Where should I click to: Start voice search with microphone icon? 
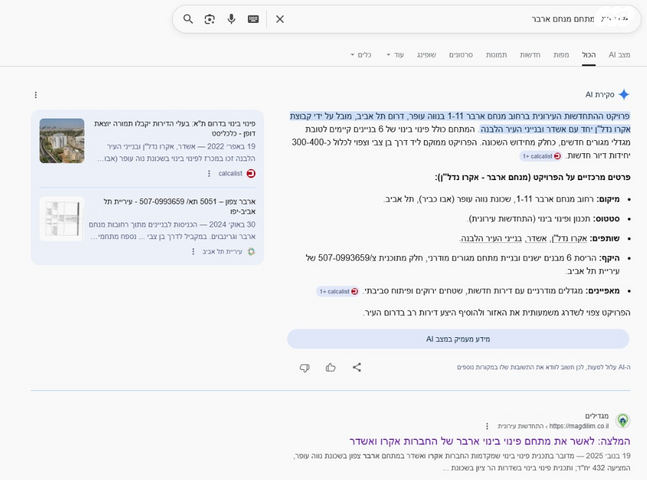point(231,19)
